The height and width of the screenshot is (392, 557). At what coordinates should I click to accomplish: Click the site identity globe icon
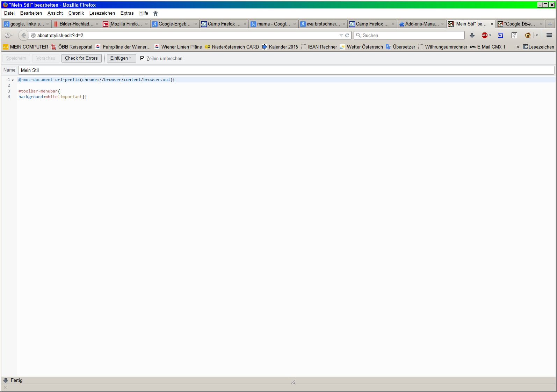(33, 35)
